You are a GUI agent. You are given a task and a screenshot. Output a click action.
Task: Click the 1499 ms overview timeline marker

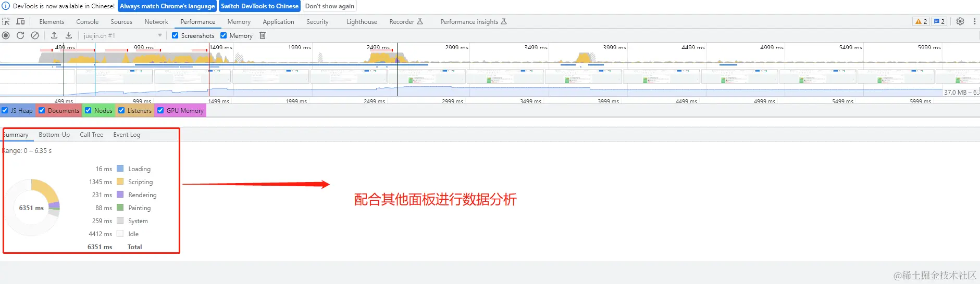pos(221,47)
